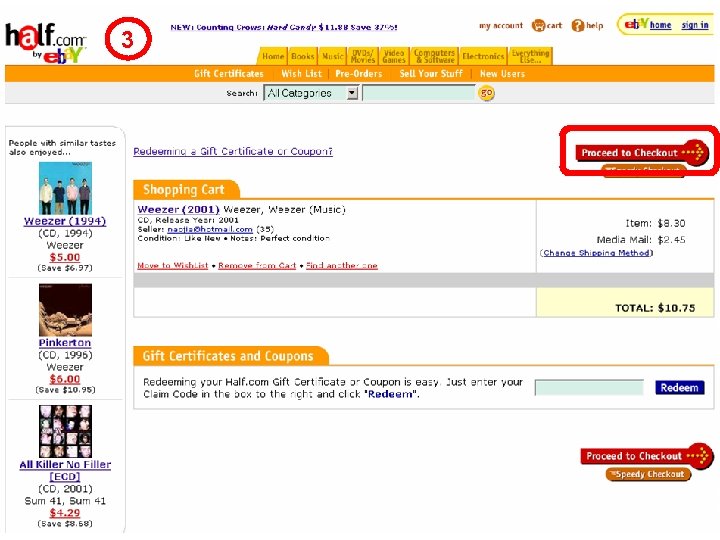Image resolution: width=720 pixels, height=540 pixels.
Task: Focus the claim code input field
Action: 589,388
